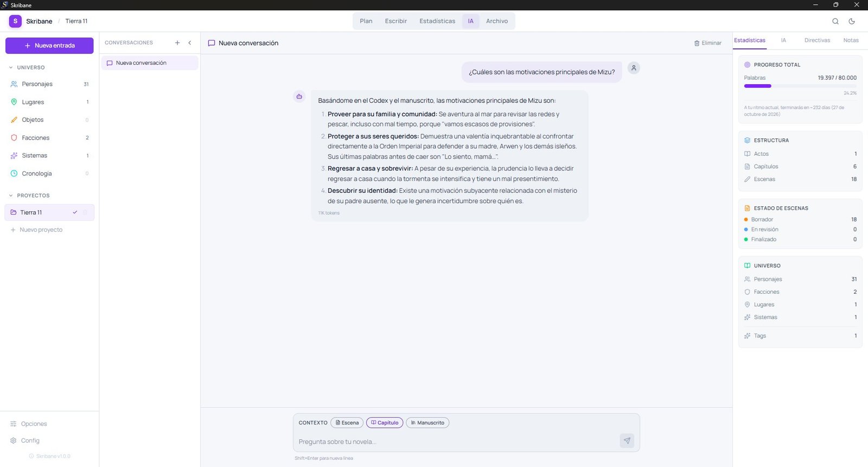This screenshot has width=868, height=467.
Task: Switch to the Plan tab
Action: coord(366,21)
